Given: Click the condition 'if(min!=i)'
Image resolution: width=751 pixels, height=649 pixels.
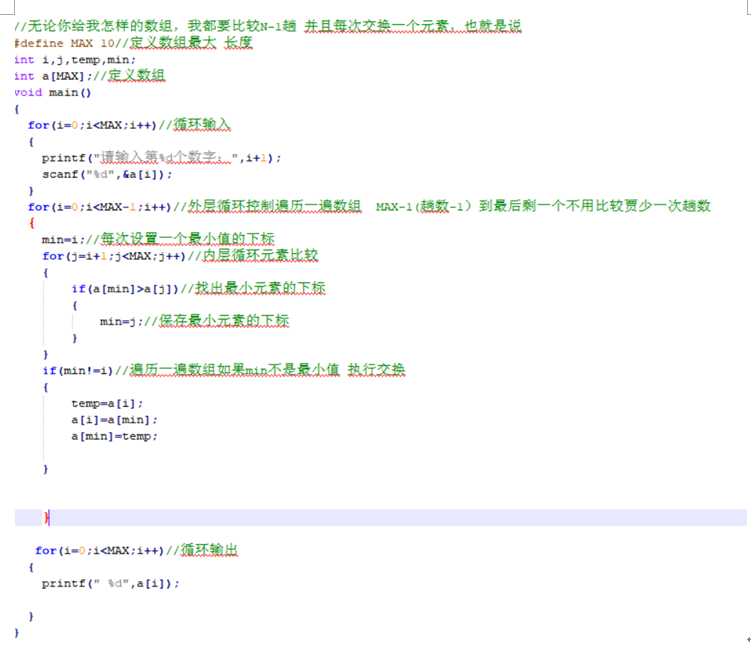Looking at the screenshot, I should (x=78, y=371).
